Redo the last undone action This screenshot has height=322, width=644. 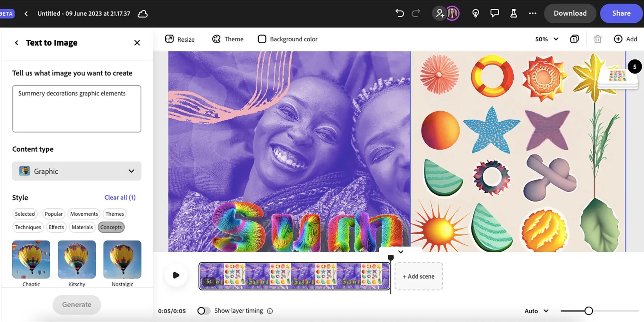tap(416, 13)
